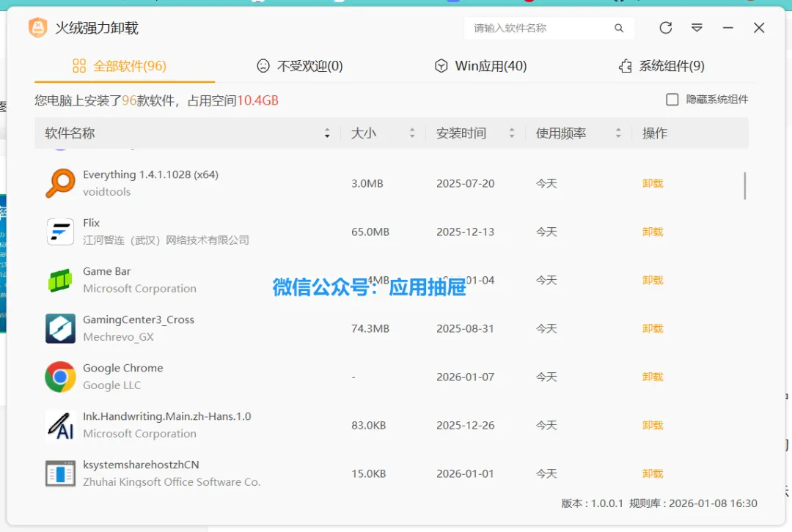Click the Game Bar app icon
The height and width of the screenshot is (532, 792).
pyautogui.click(x=60, y=280)
